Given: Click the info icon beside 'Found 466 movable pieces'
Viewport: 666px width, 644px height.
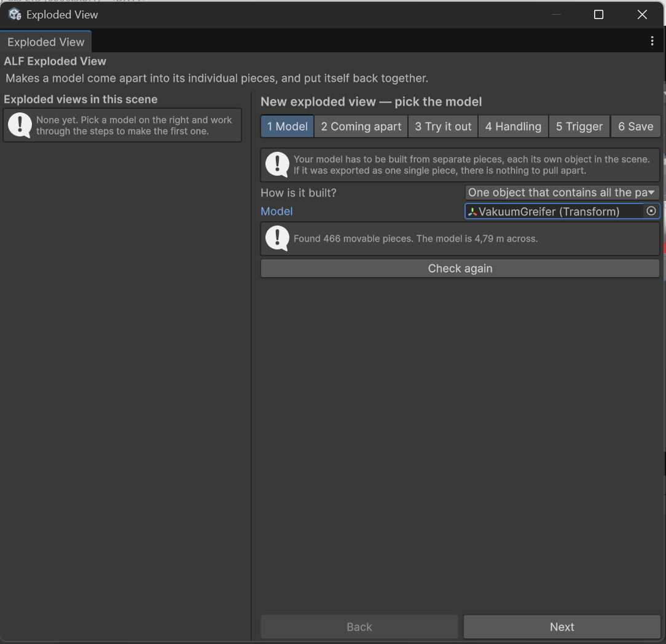Looking at the screenshot, I should [277, 239].
